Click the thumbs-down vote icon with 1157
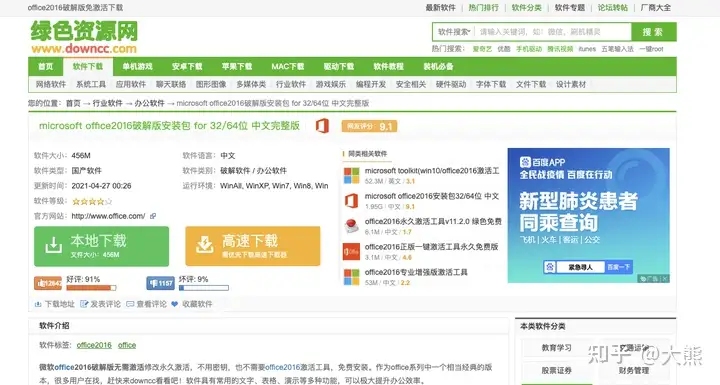 pyautogui.click(x=160, y=283)
